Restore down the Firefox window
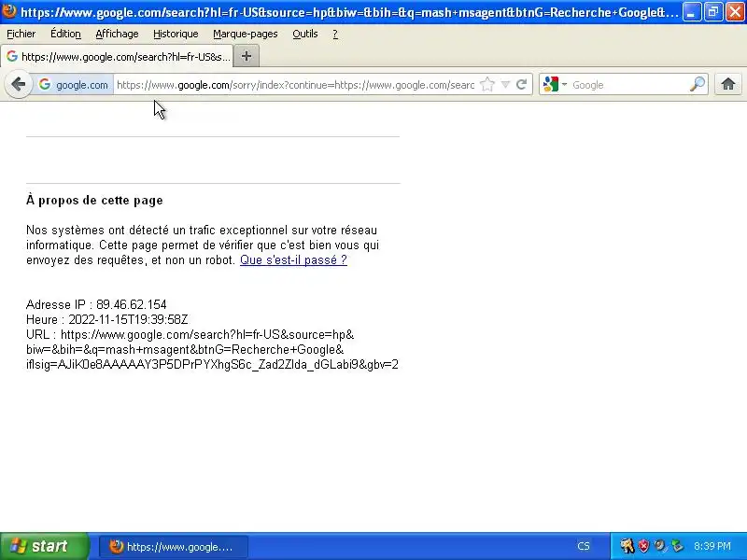Screen dimensions: 747x560 click(x=713, y=12)
